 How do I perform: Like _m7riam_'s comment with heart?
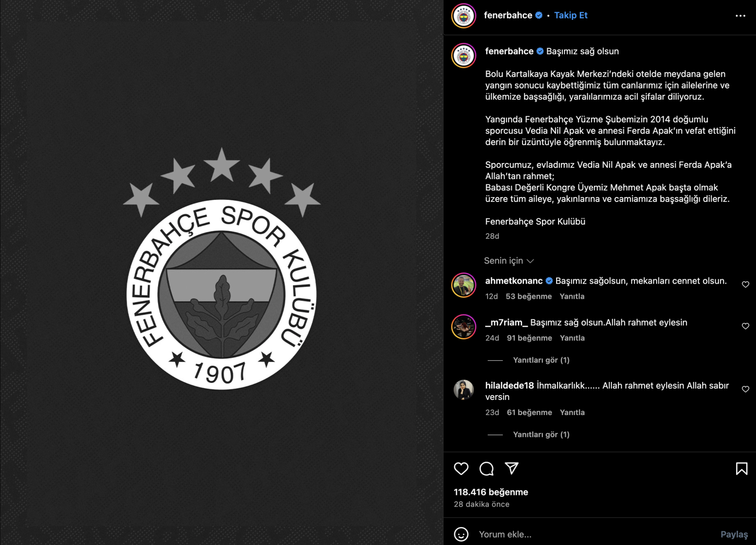tap(746, 326)
